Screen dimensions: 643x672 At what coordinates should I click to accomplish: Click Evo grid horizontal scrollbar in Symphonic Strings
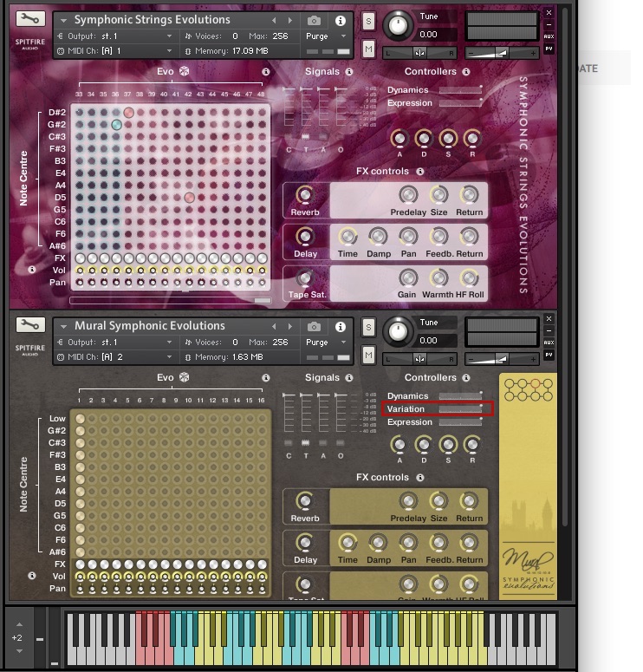[170, 300]
